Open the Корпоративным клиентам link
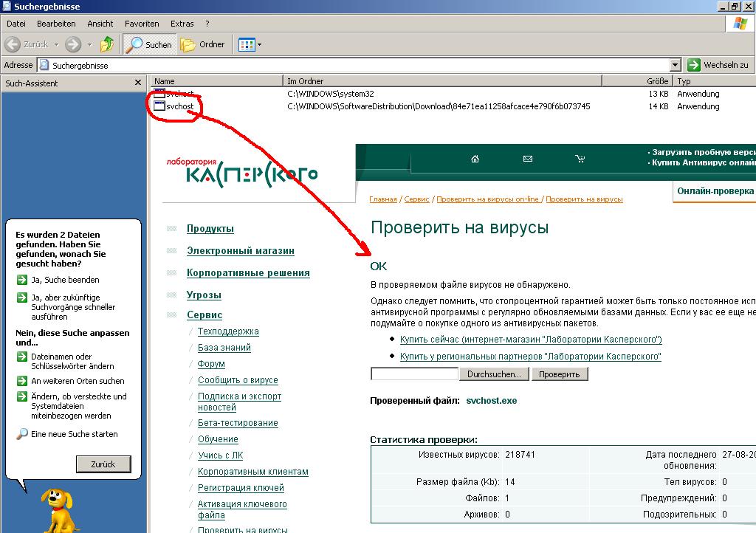Viewport: 756px width, 533px height. point(252,472)
